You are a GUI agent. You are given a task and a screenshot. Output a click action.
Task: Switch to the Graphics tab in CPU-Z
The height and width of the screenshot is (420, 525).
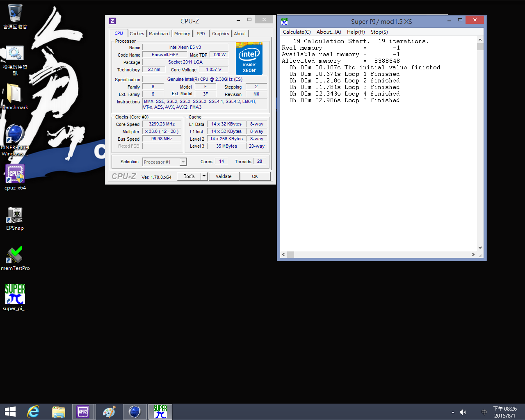click(x=221, y=34)
